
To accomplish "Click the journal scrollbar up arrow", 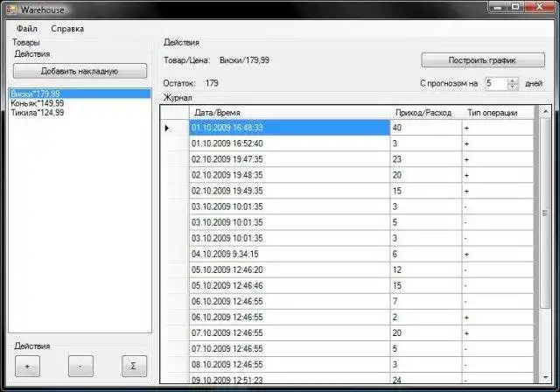I will (x=545, y=112).
